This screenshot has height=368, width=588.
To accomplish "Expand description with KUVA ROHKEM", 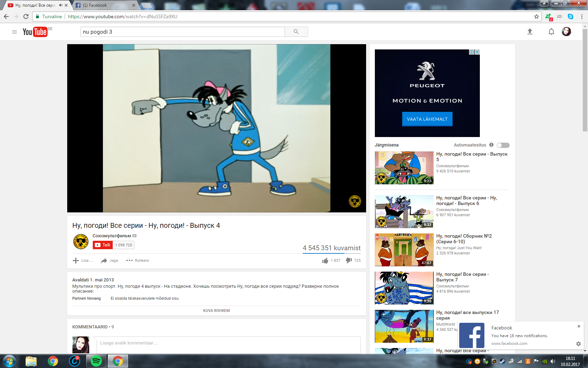I will pyautogui.click(x=216, y=311).
